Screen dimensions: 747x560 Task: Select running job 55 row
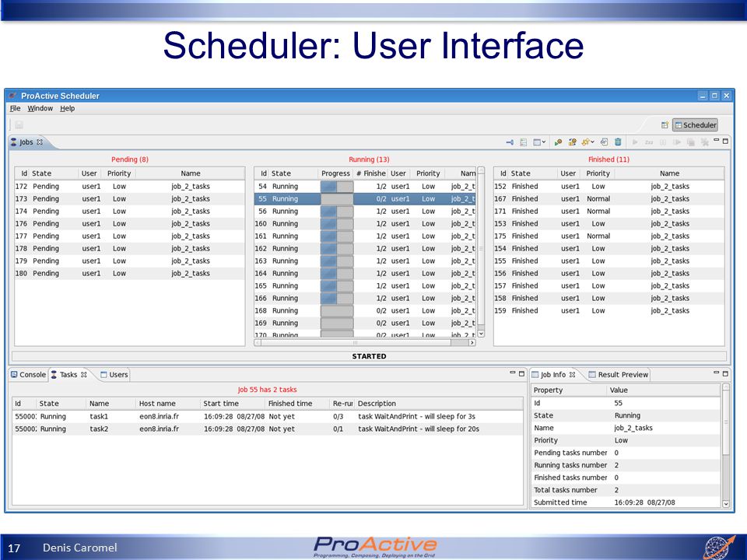click(365, 198)
